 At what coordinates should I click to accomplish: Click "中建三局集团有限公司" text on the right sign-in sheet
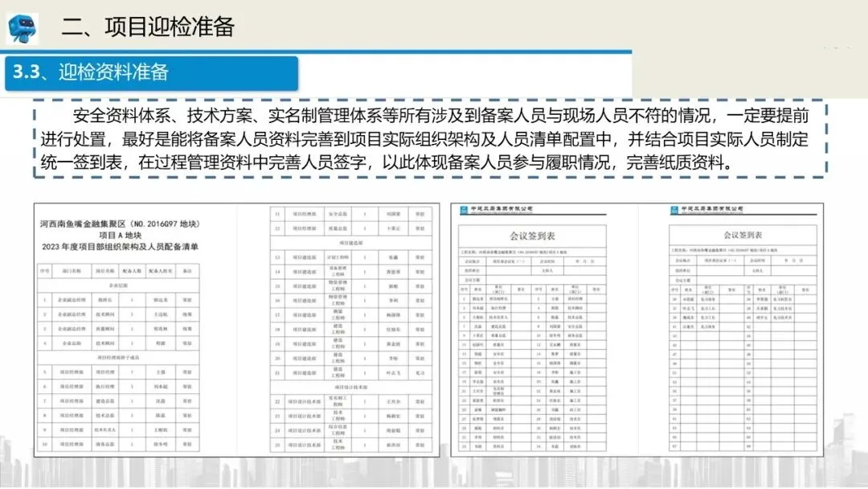click(712, 209)
